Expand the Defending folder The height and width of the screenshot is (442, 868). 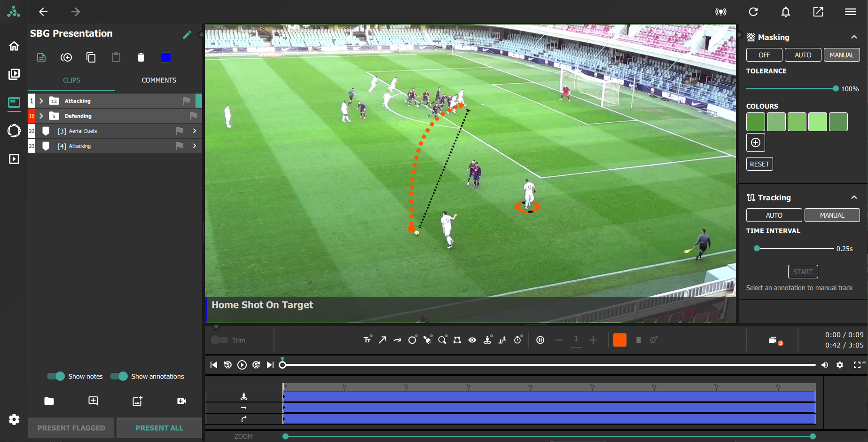[41, 116]
